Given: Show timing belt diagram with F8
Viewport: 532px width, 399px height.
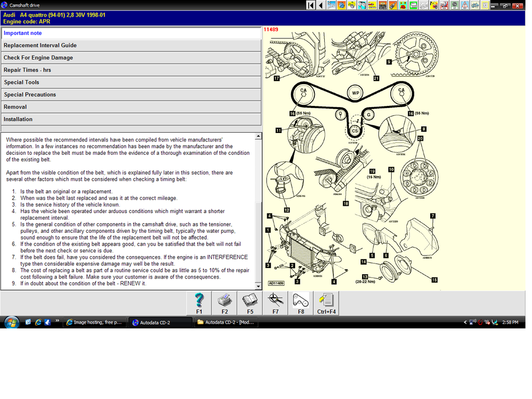Looking at the screenshot, I should (301, 303).
